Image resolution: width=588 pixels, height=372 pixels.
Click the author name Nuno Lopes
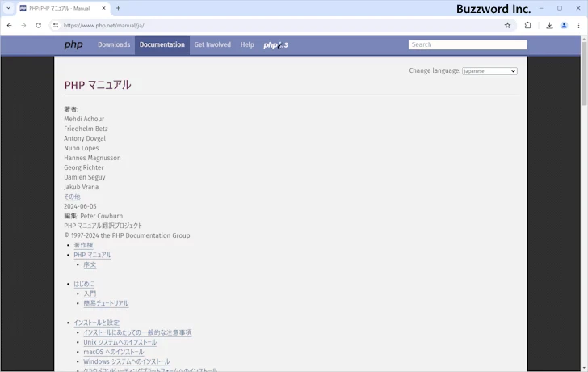coord(82,148)
